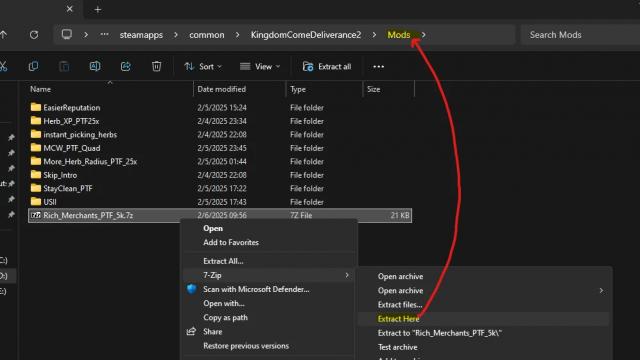The width and height of the screenshot is (640, 360).
Task: Click the This PC monitor icon
Action: click(67, 34)
